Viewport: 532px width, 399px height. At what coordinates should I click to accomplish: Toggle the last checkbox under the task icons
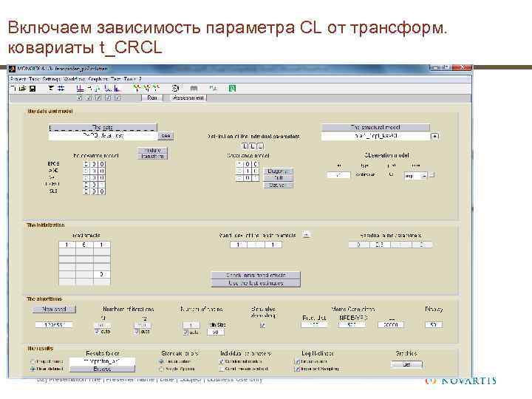[x=117, y=98]
